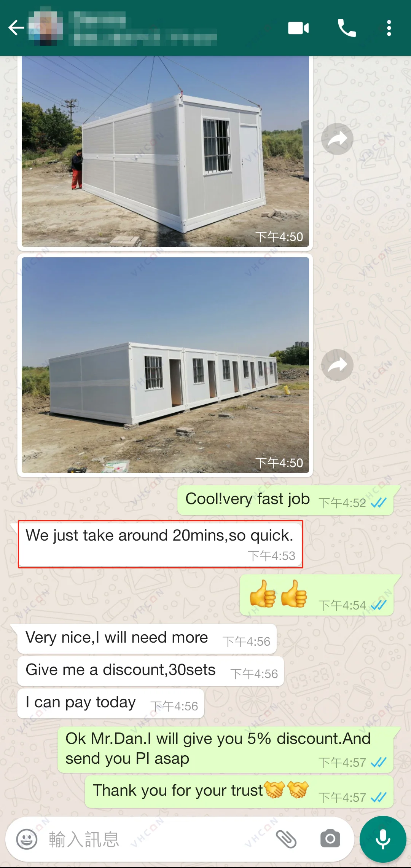Screen dimensions: 411x868
Task: Open the contact's profile picture
Action: [x=45, y=28]
